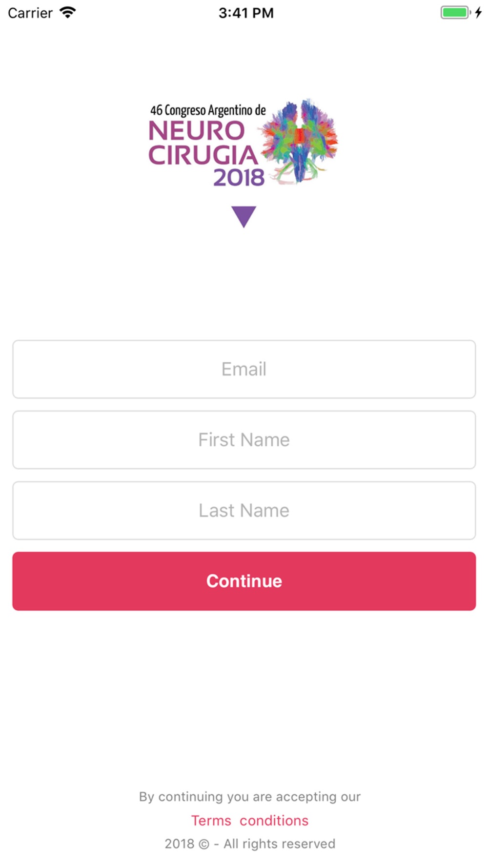Tap the '46 Congreso Argentino de' heading
Image resolution: width=488 pixels, height=868 pixels.
(208, 110)
